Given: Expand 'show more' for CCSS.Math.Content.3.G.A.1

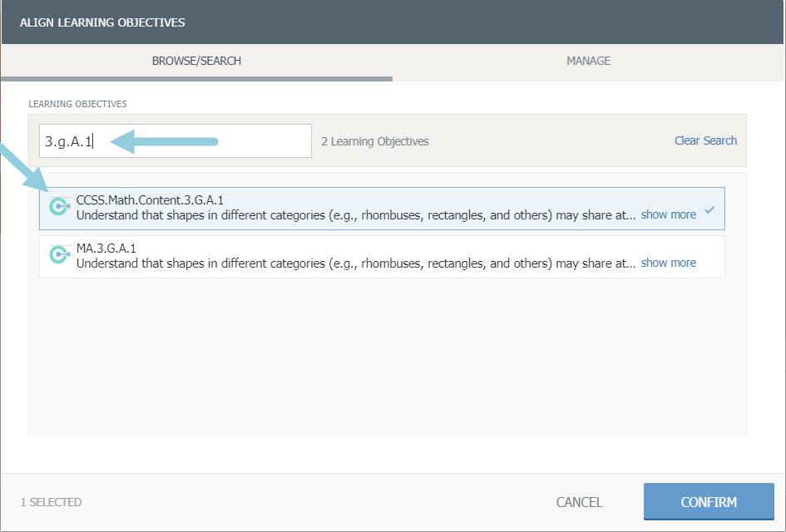Looking at the screenshot, I should coord(668,214).
